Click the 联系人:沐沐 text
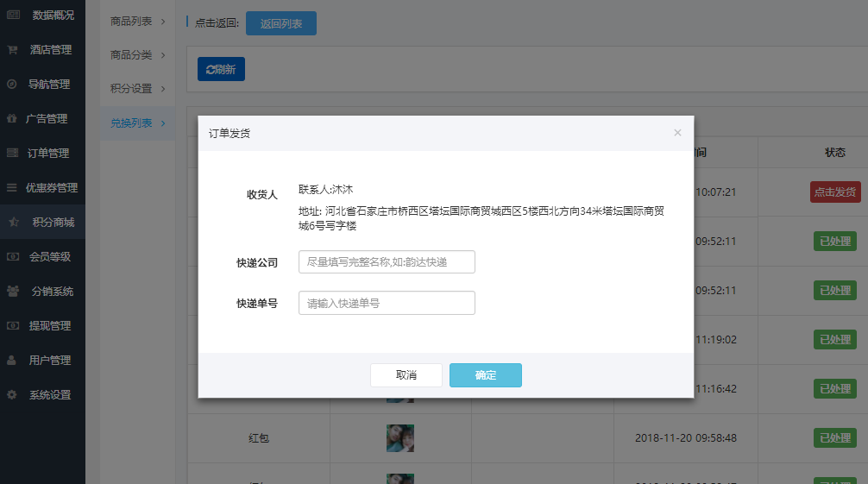Screen dimensions: 868x484 [325, 190]
